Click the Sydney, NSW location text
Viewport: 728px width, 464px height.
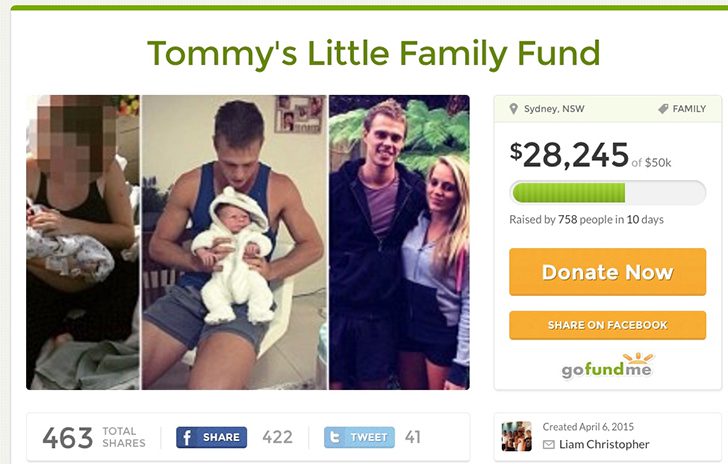coord(554,109)
